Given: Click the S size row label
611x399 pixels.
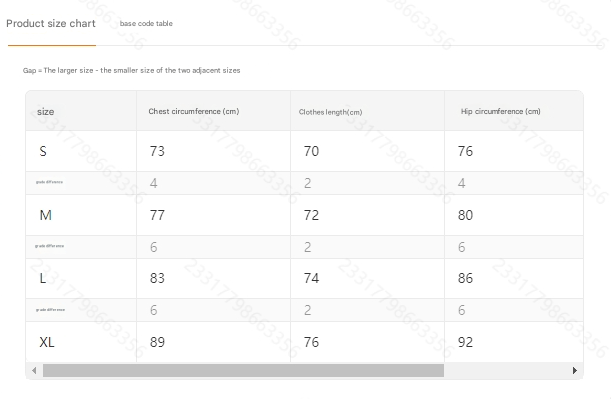Looking at the screenshot, I should tap(43, 151).
